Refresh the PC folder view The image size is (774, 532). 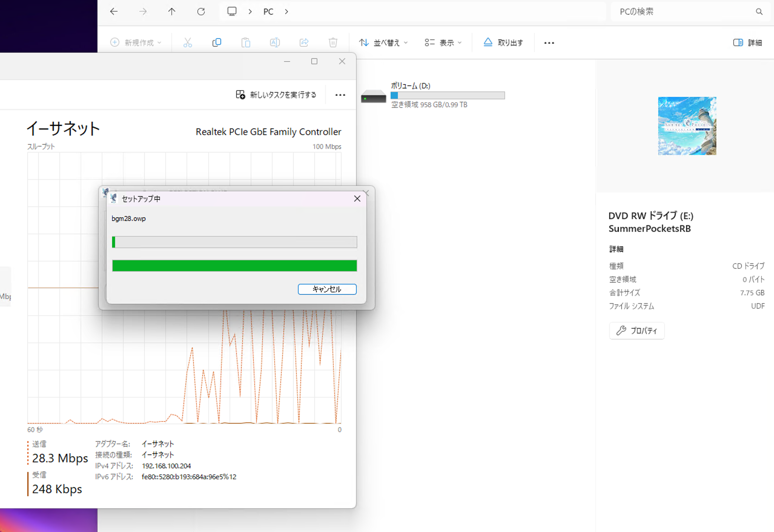tap(201, 12)
